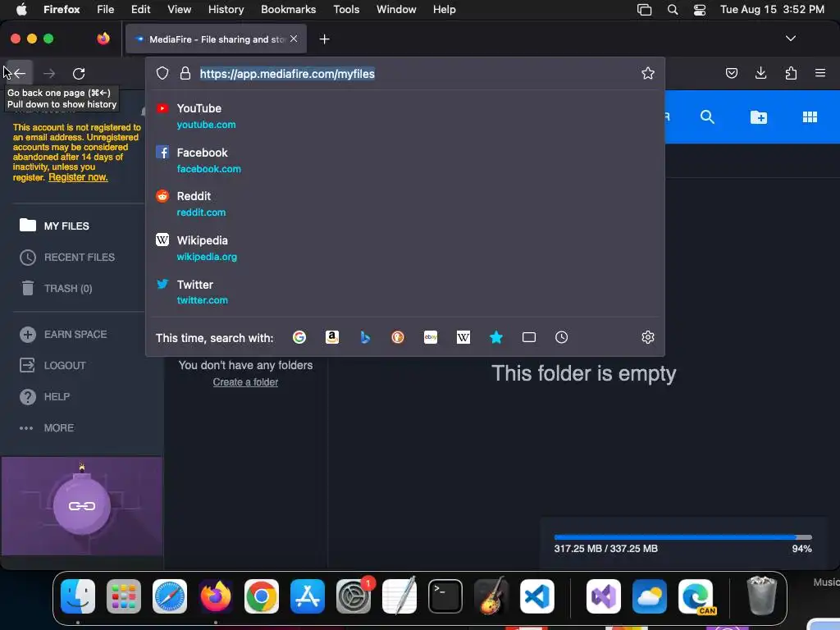
Task: Search open tabs shortcut icon
Action: pos(529,337)
